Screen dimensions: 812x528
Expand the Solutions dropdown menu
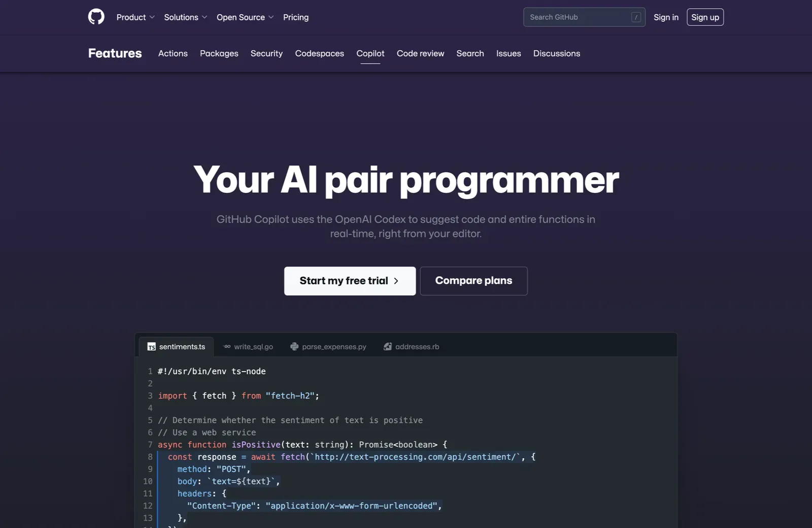coord(186,17)
